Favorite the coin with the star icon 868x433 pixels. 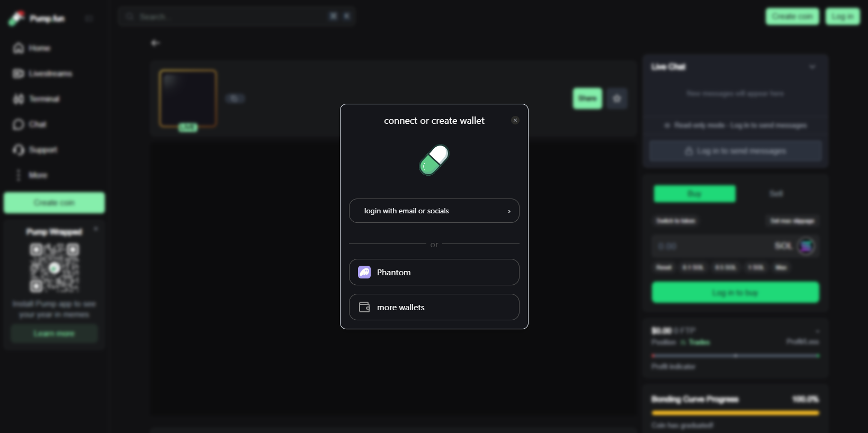(x=617, y=98)
